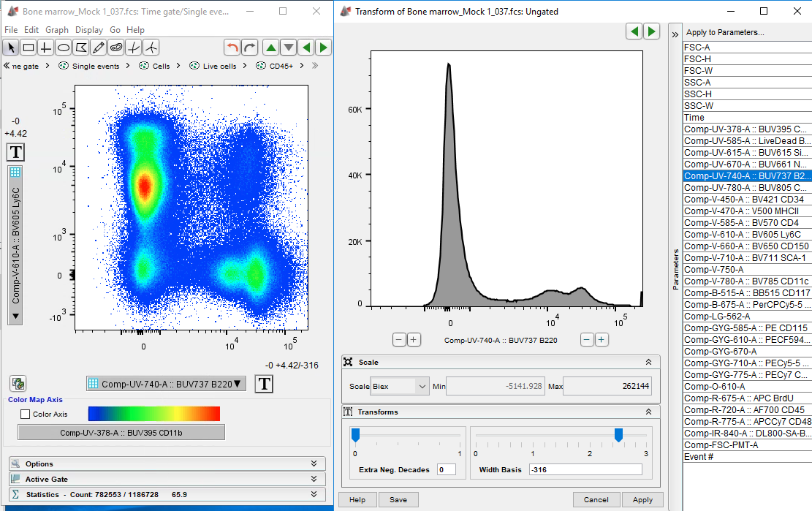812x511 pixels.
Task: Adjust the Width Basis slider handle
Action: (x=618, y=436)
